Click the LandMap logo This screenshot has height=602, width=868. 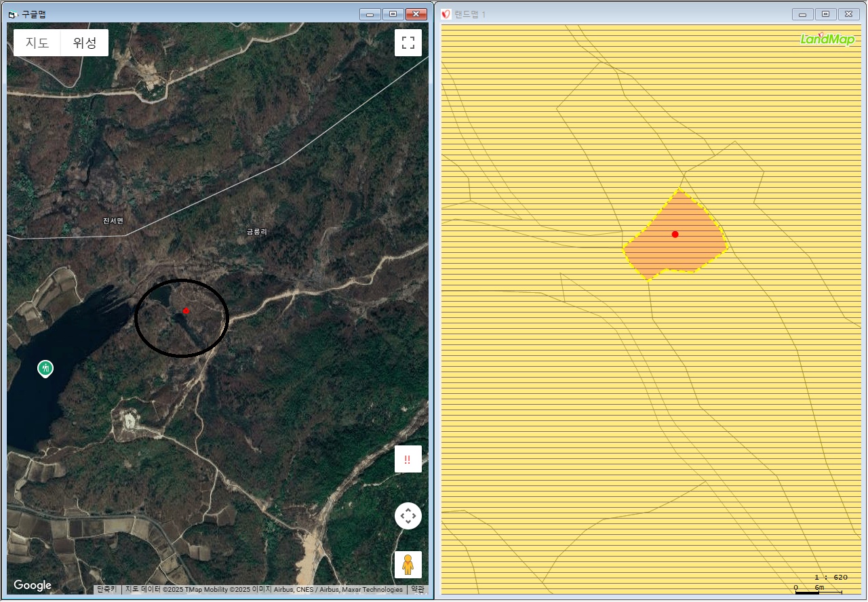click(x=827, y=39)
